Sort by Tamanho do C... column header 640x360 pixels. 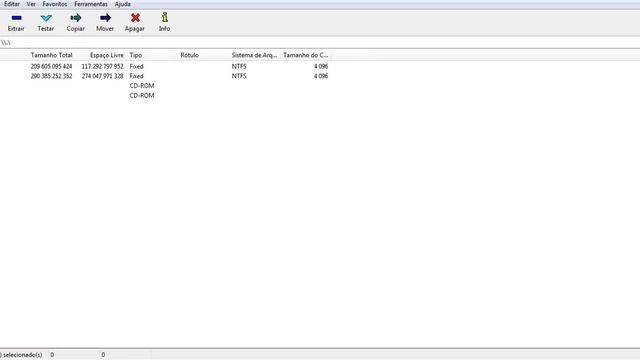[305, 55]
